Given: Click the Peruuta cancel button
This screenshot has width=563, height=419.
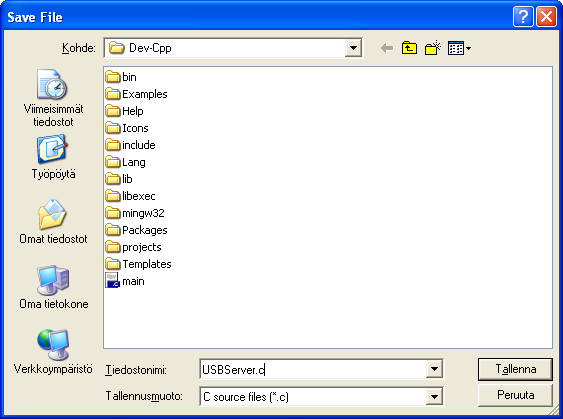Looking at the screenshot, I should 515,395.
